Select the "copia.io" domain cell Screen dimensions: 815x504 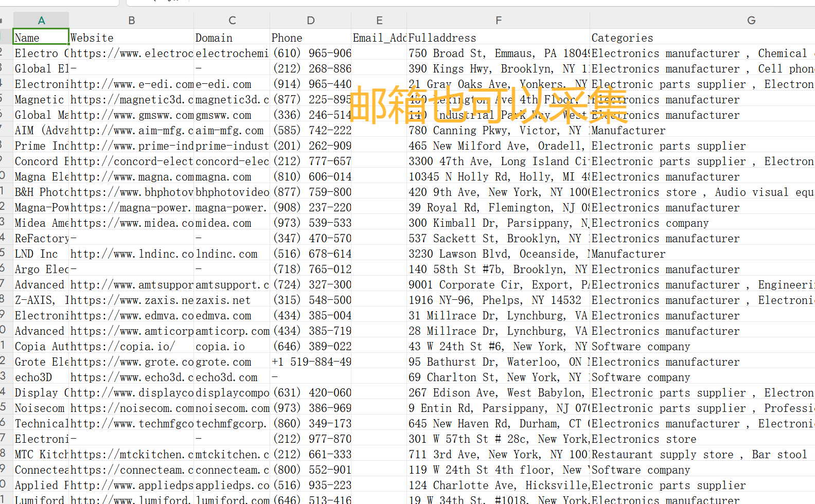click(232, 346)
